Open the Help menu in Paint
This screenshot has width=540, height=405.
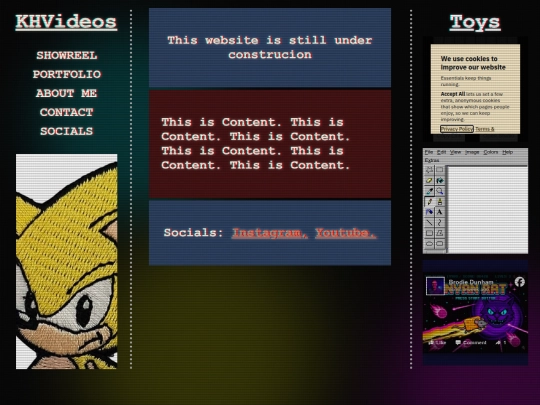[507, 152]
